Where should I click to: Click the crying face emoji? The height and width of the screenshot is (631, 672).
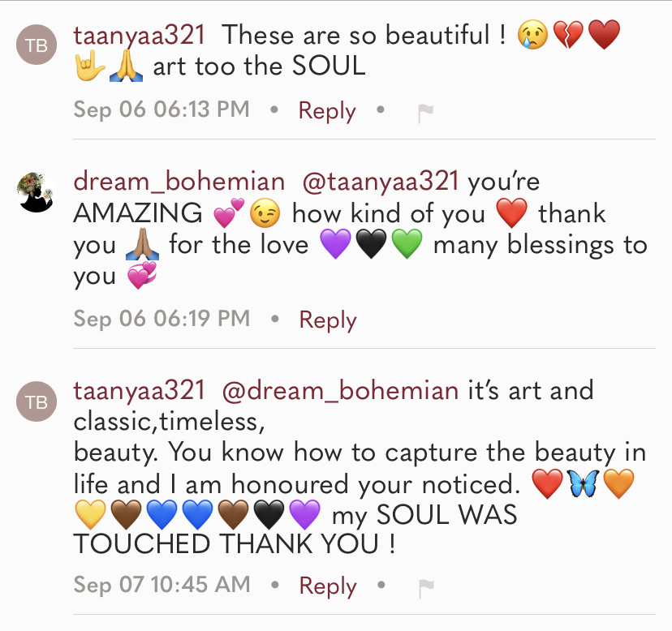532,36
